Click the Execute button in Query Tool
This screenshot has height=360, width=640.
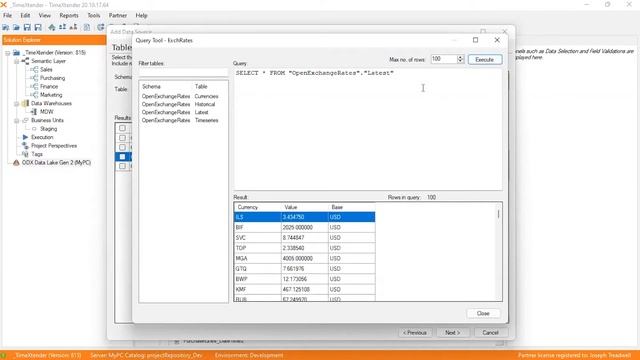(484, 60)
